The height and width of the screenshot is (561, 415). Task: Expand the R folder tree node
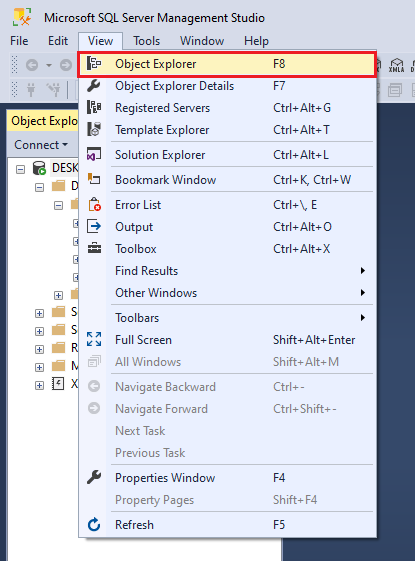[x=39, y=349]
